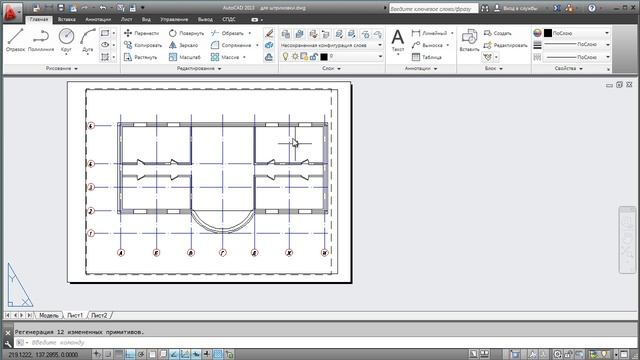The width and height of the screenshot is (640, 360).
Task: Click the Сопряжение fillet tool
Action: click(x=231, y=45)
